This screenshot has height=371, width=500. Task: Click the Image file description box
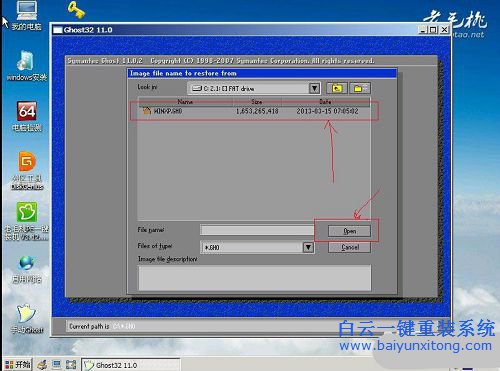[254, 278]
